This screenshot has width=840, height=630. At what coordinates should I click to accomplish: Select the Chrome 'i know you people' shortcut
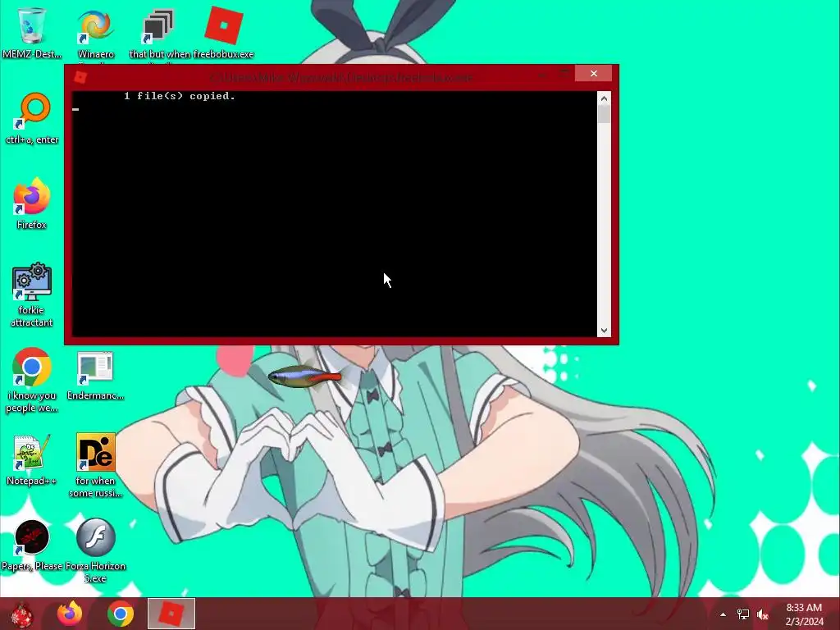(x=32, y=380)
